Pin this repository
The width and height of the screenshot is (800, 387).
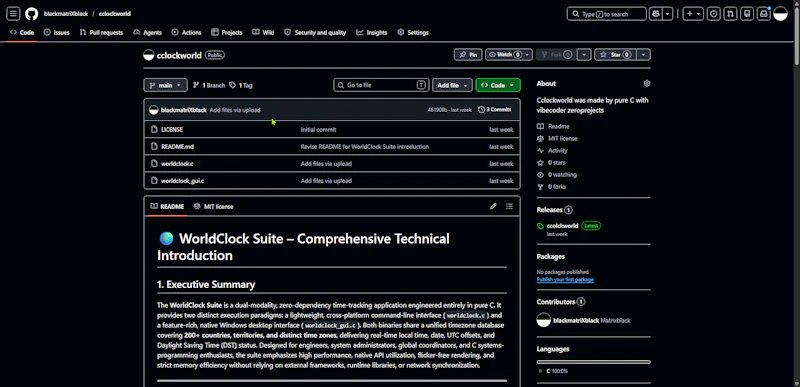[468, 55]
